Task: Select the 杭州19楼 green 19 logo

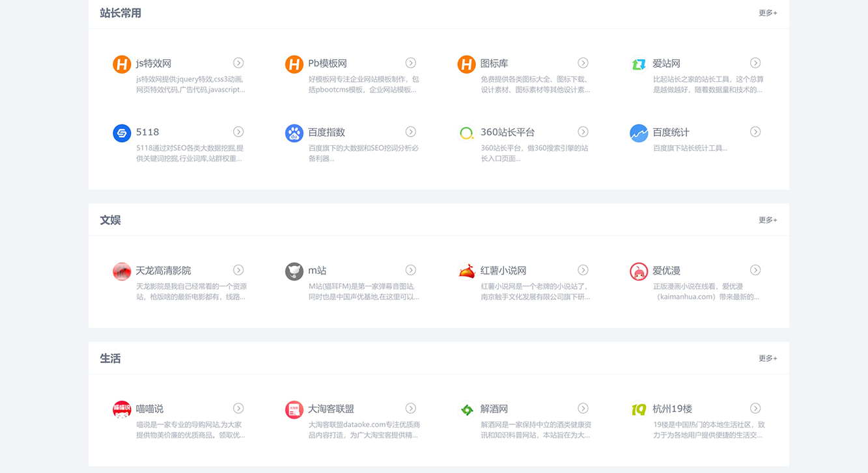Action: (x=639, y=409)
